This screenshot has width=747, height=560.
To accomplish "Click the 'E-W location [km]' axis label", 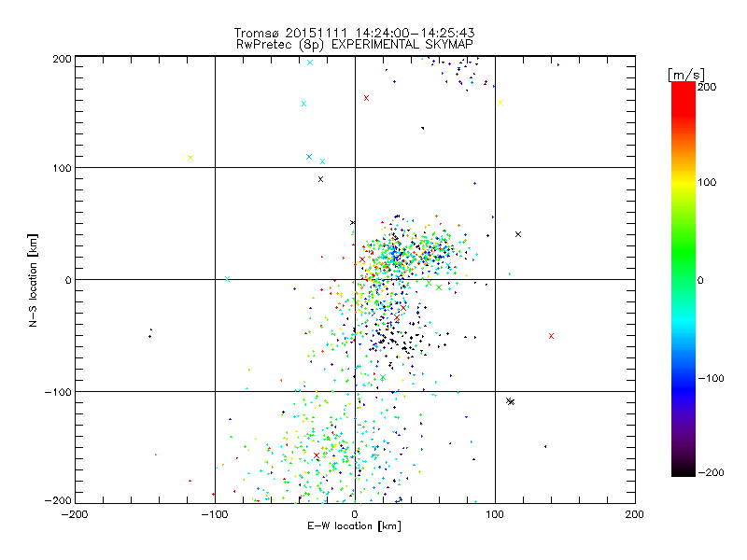I will point(354,526).
